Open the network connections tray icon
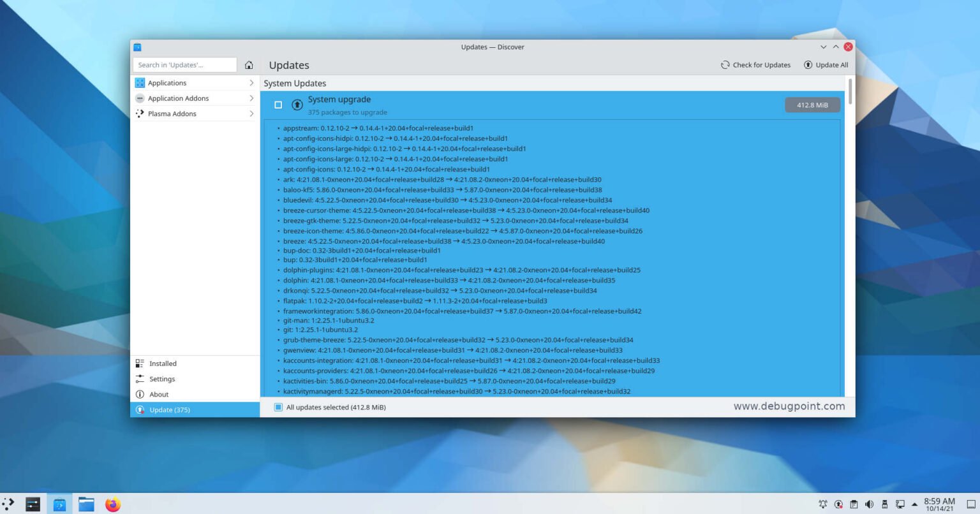 click(900, 504)
